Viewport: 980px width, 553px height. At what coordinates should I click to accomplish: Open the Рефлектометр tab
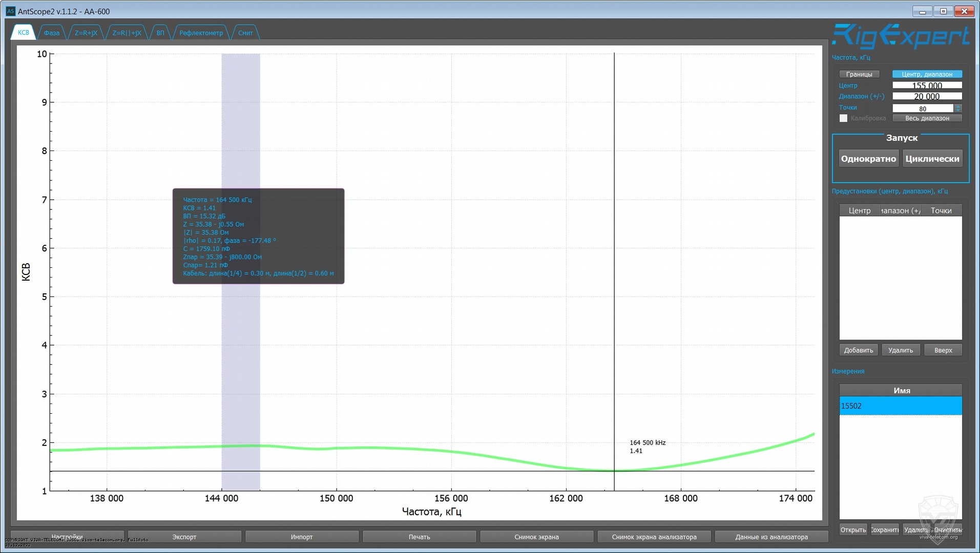(x=201, y=33)
